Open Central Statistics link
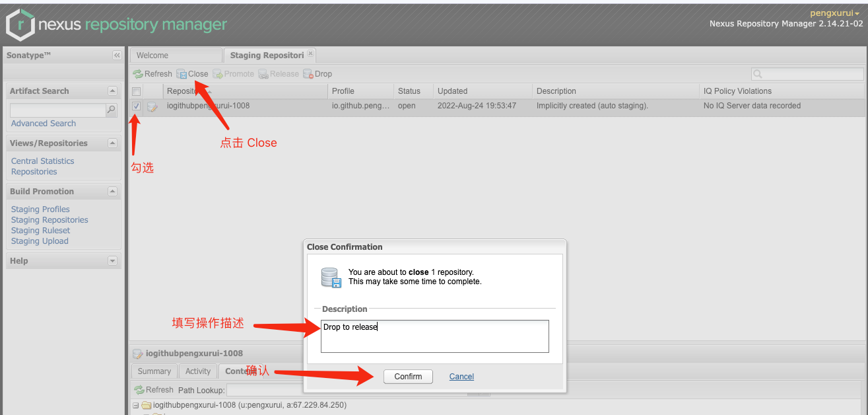This screenshot has width=868, height=415. pyautogui.click(x=43, y=161)
